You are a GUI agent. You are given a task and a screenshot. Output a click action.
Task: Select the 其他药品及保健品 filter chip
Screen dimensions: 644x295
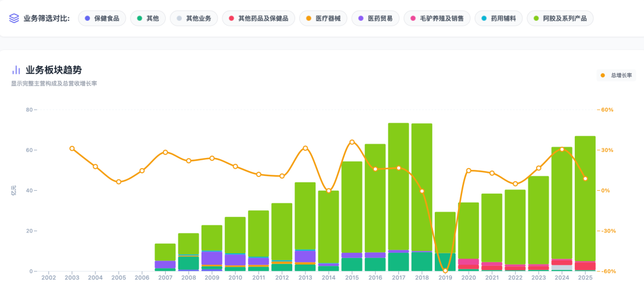pyautogui.click(x=258, y=18)
